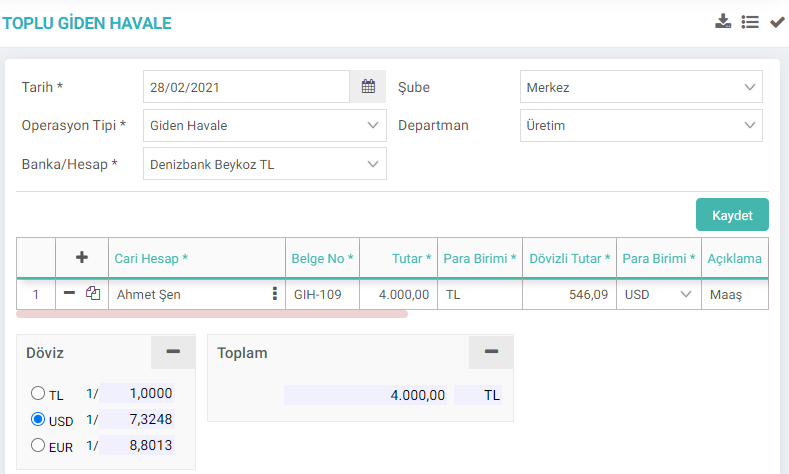
Task: Select the EUR currency radio button
Action: coord(39,446)
